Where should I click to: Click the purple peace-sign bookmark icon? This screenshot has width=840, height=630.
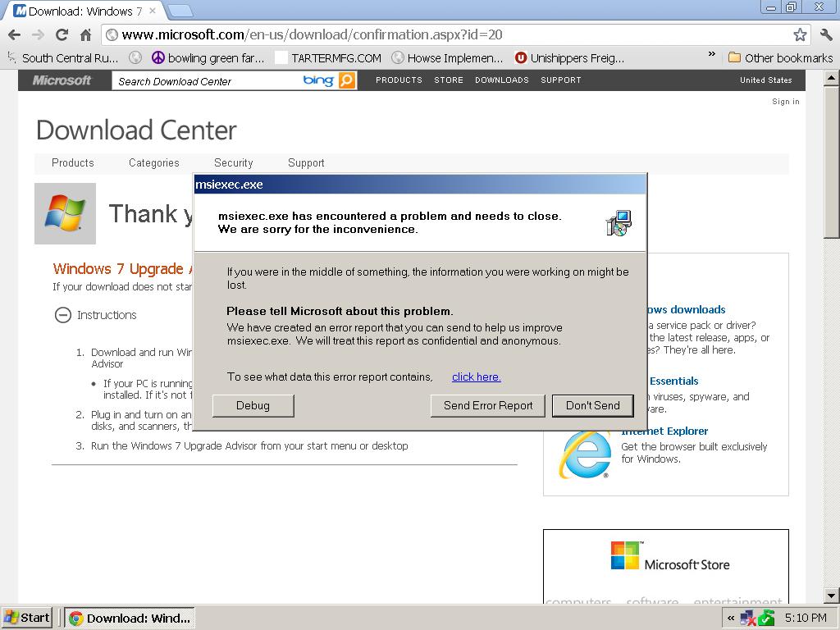click(158, 58)
